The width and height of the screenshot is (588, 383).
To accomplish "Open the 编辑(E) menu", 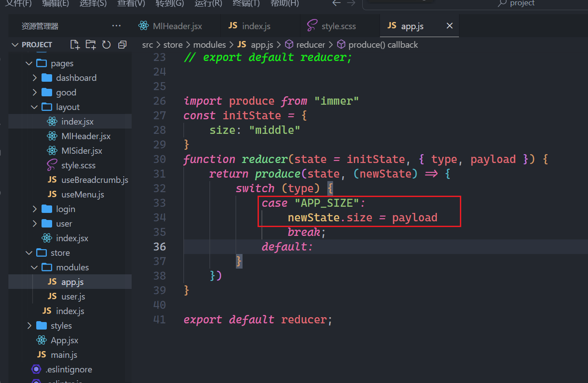I will [x=56, y=3].
